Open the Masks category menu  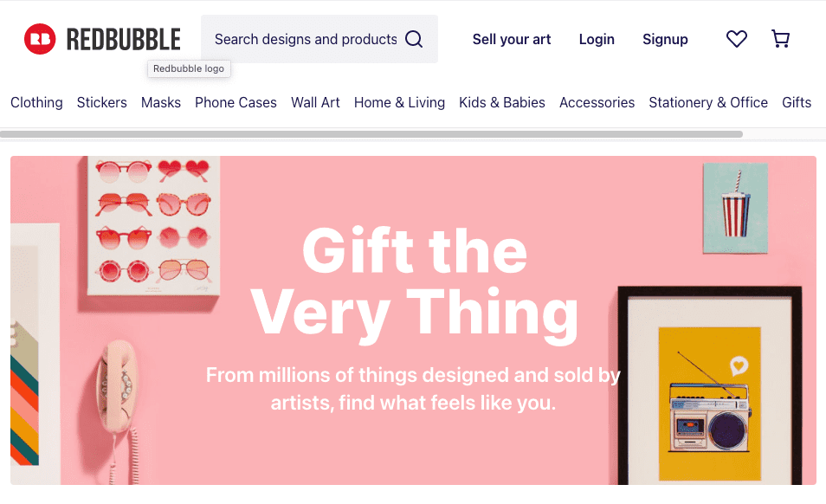(161, 102)
